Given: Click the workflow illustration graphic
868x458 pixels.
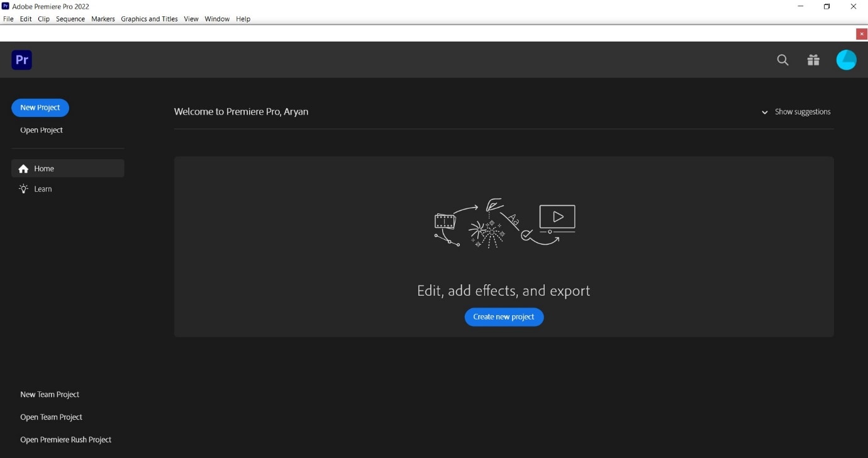Looking at the screenshot, I should [504, 224].
